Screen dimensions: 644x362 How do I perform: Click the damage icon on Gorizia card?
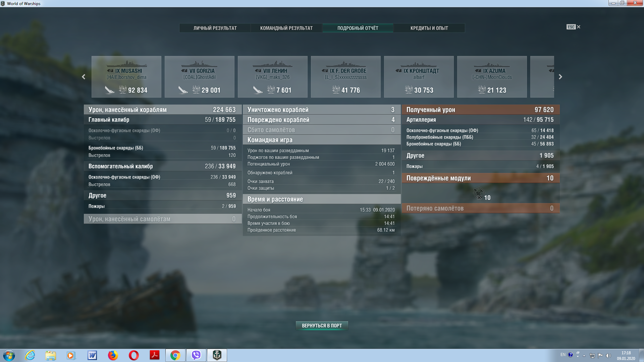pyautogui.click(x=196, y=89)
